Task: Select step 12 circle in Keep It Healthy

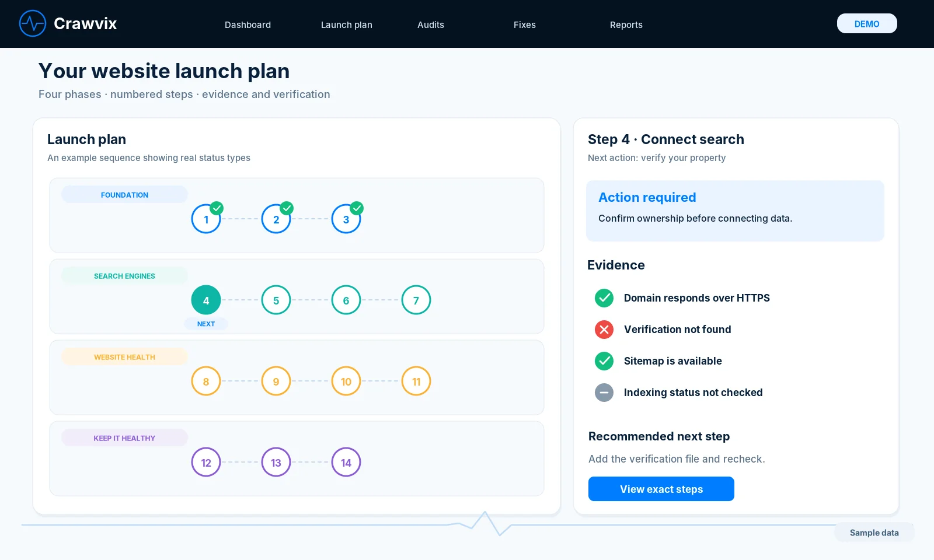Action: 206,462
